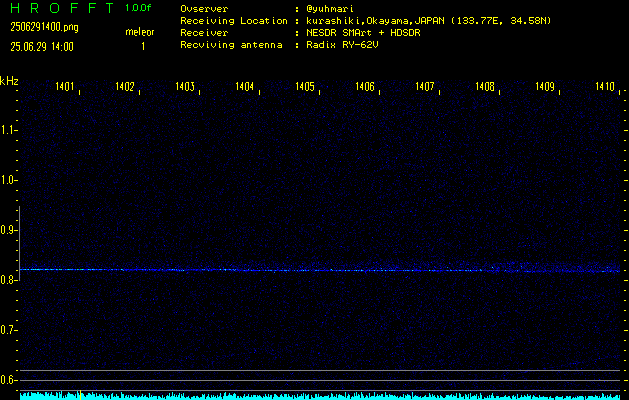The width and height of the screenshot is (629, 400).
Task: Click the 0.8 kHz axis label
Action: [x=8, y=280]
